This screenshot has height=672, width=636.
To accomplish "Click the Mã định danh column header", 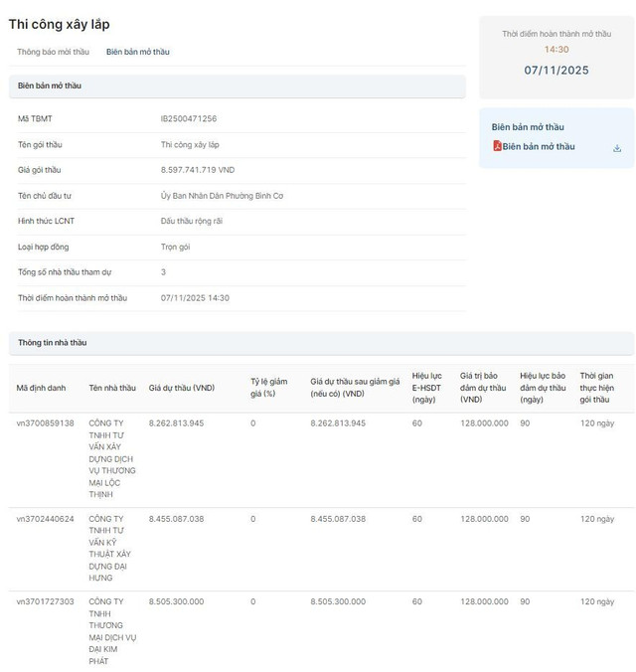I will [x=42, y=388].
